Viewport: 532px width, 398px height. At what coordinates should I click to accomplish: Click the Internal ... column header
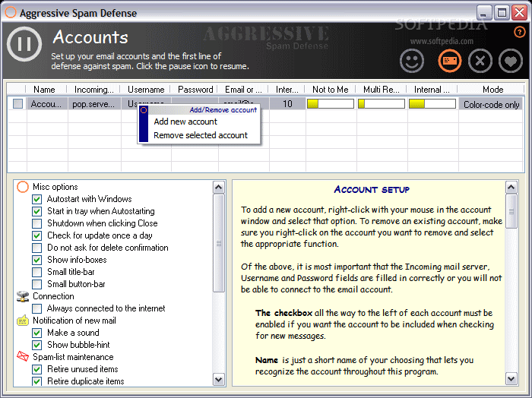[x=432, y=90]
